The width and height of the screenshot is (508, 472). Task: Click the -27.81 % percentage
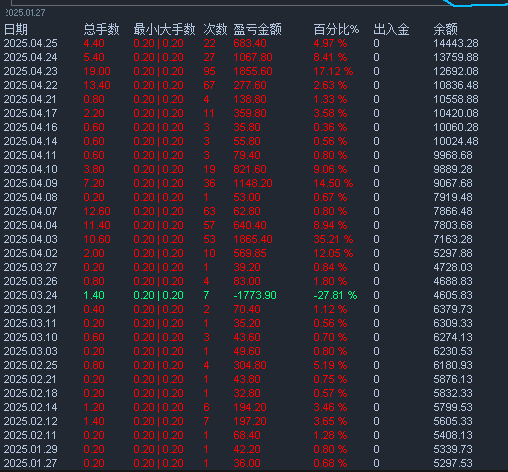[335, 295]
